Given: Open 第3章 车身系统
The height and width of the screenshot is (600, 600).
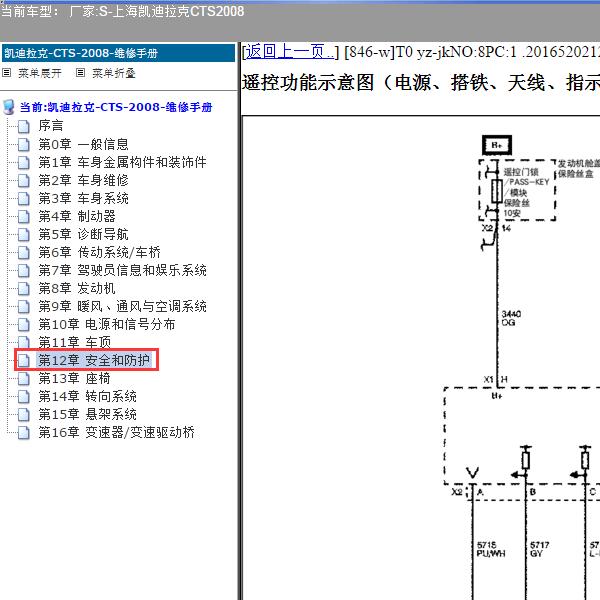Looking at the screenshot, I should coord(83,198).
